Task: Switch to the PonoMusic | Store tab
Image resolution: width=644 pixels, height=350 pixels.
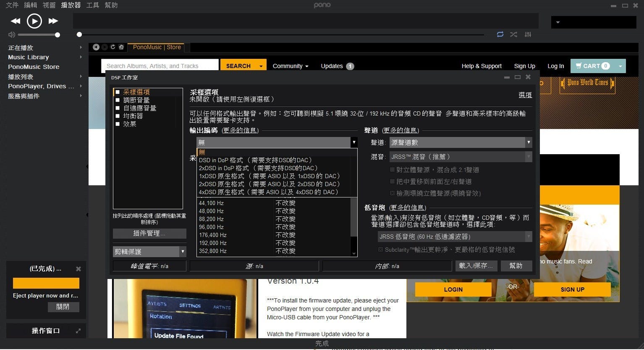Action: pos(157,47)
